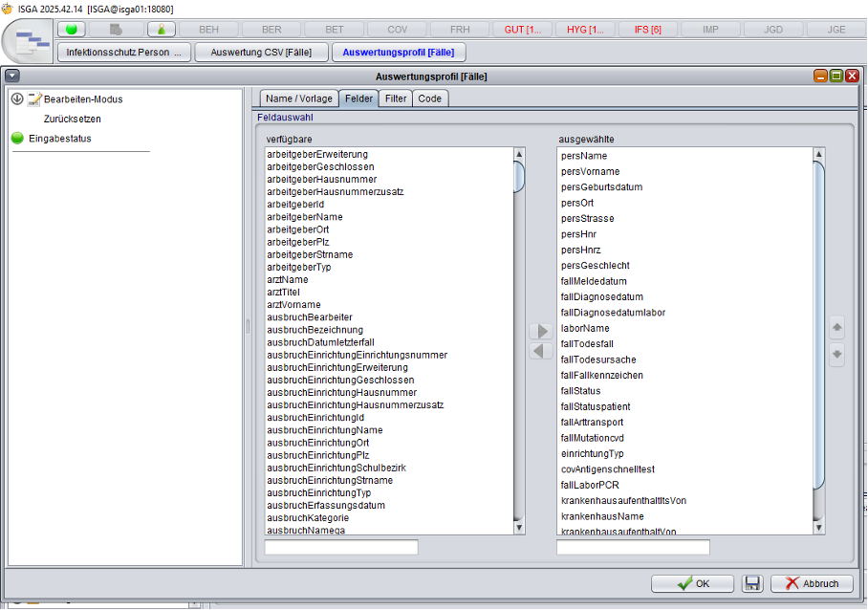Click the green status toolbar button
Viewport: 868px width, 610px height.
pyautogui.click(x=72, y=30)
